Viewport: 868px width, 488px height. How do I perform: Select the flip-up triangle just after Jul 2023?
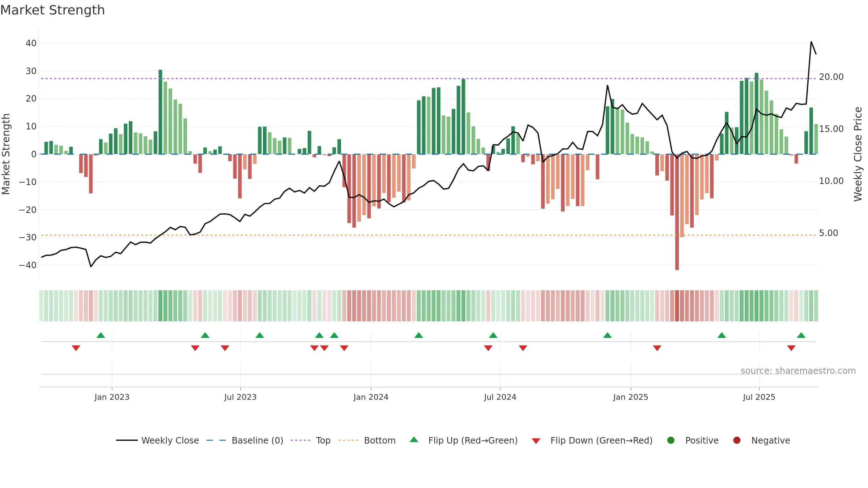pyautogui.click(x=260, y=335)
